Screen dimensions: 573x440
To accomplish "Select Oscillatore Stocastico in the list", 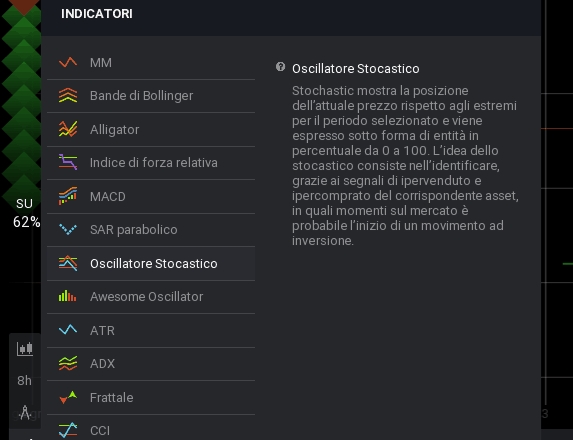I will [151, 263].
